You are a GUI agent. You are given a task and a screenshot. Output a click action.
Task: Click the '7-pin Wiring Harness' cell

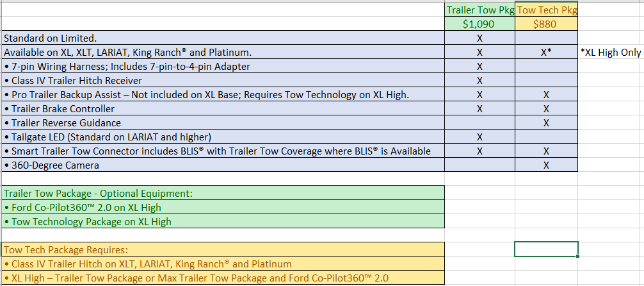[x=223, y=66]
